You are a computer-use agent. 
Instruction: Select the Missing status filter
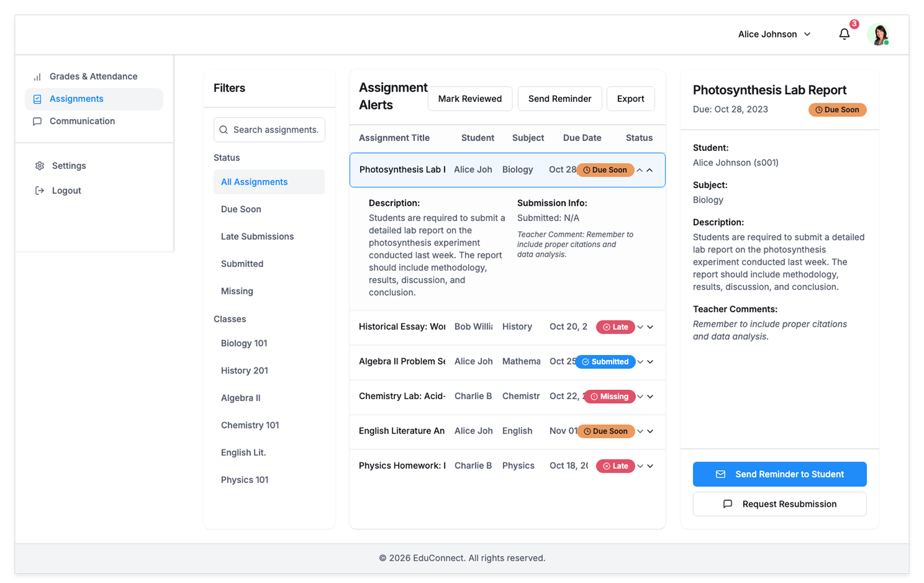click(237, 291)
